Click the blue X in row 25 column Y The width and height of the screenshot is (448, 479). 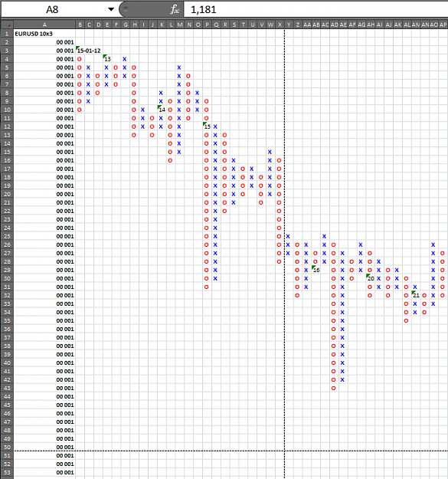point(288,236)
